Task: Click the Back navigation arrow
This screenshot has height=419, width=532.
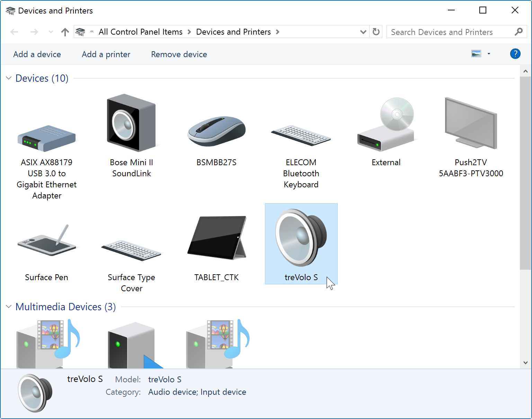Action: pos(15,32)
